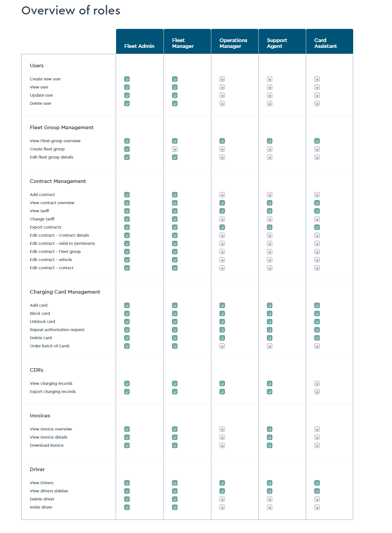Click Operations Manager's View tariff checkmark
392x533 pixels.
coord(222,211)
